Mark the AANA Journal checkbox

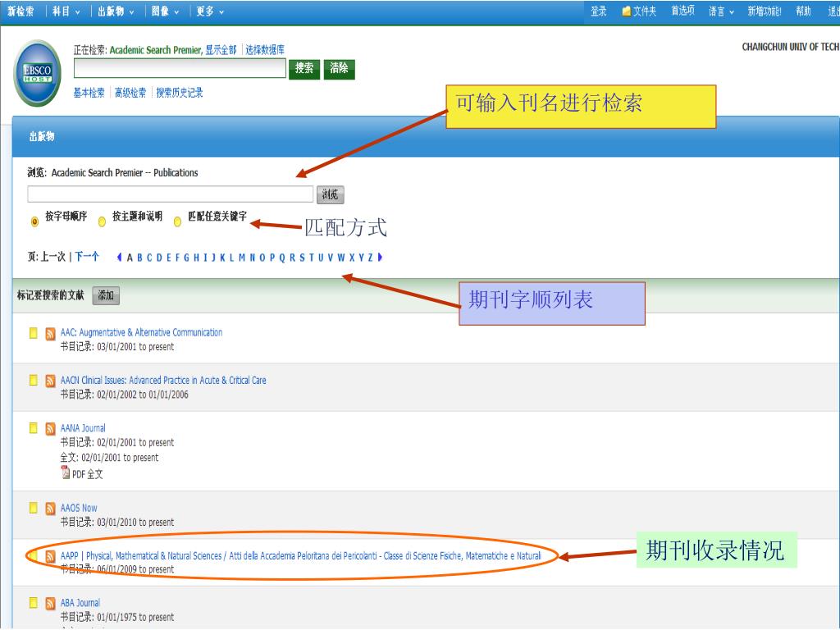tap(33, 427)
